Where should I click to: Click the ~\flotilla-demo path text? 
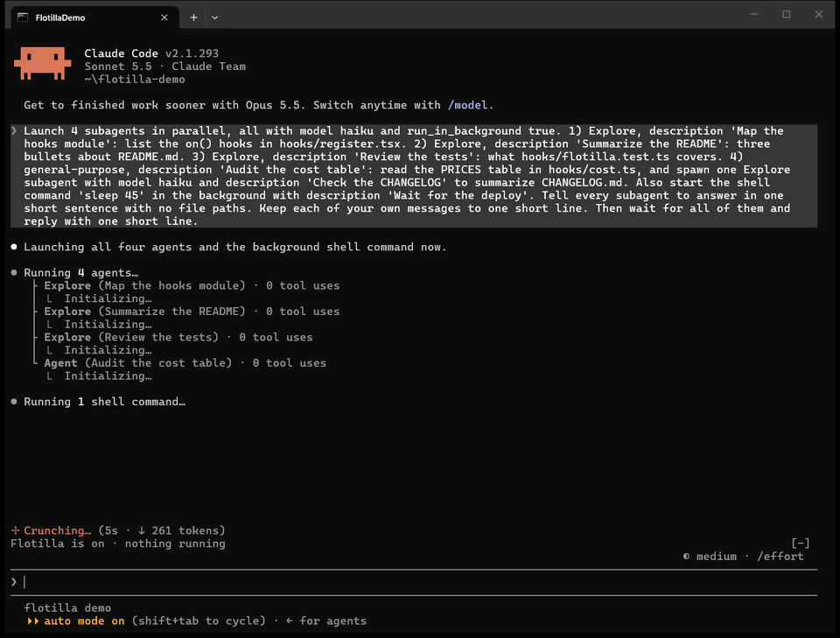(135, 80)
